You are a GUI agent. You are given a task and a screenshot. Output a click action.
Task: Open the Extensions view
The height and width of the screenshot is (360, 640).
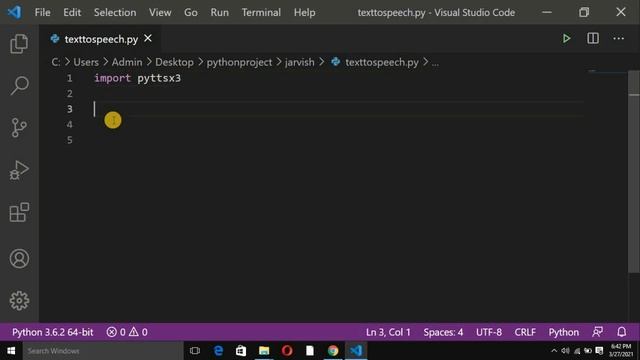coord(19,212)
